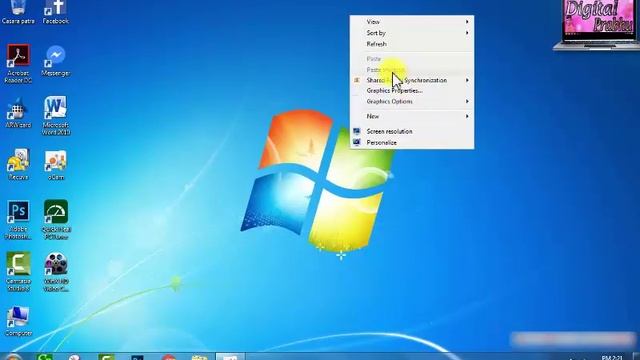Expand Shared Folder Synchronization submenu arrow
The width and height of the screenshot is (640, 360).
(467, 80)
